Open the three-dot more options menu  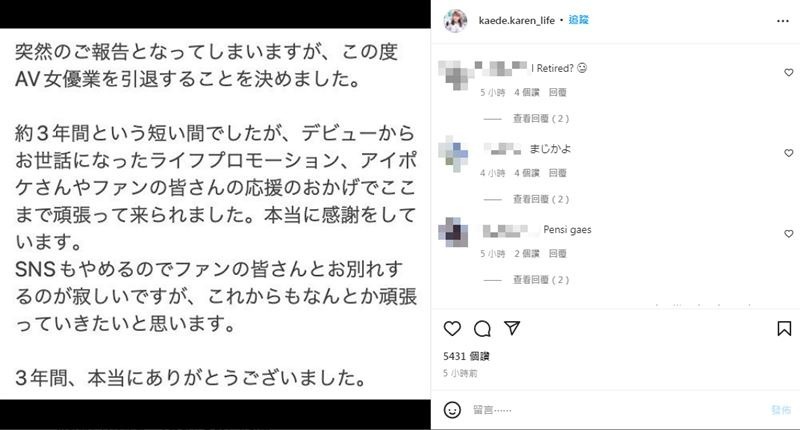783,21
